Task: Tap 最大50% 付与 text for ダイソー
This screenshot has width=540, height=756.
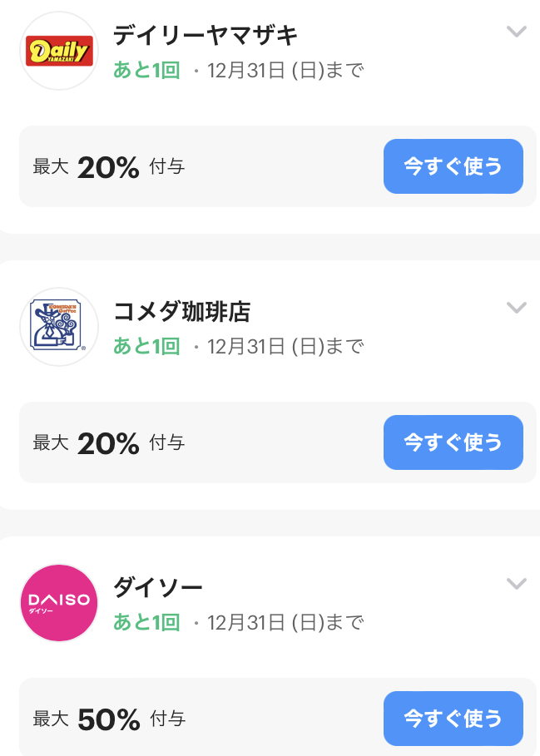Action: (x=110, y=719)
